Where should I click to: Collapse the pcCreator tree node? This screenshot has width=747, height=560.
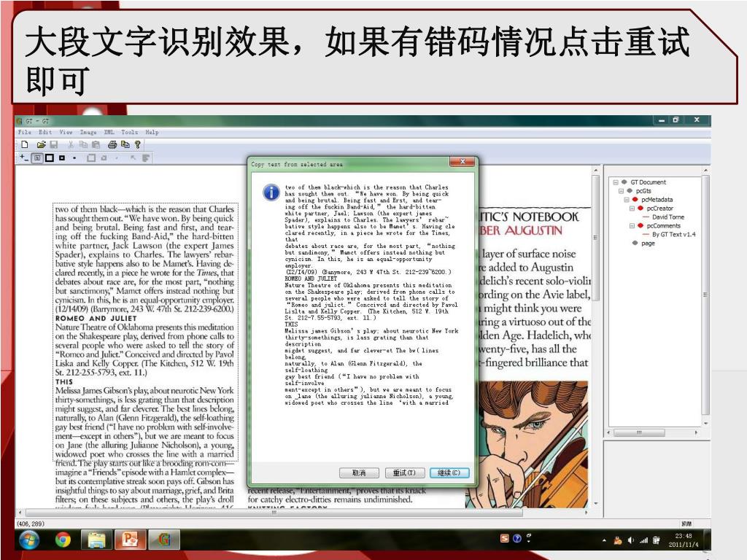click(632, 209)
